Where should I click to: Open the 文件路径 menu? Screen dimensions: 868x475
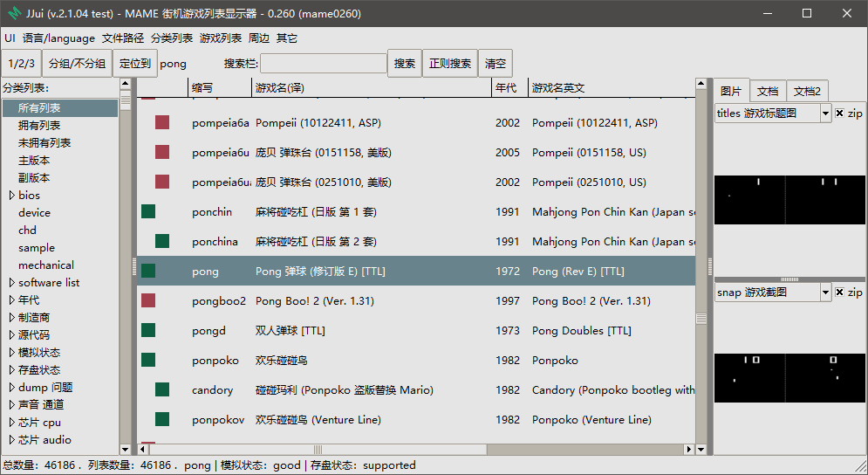tap(123, 38)
